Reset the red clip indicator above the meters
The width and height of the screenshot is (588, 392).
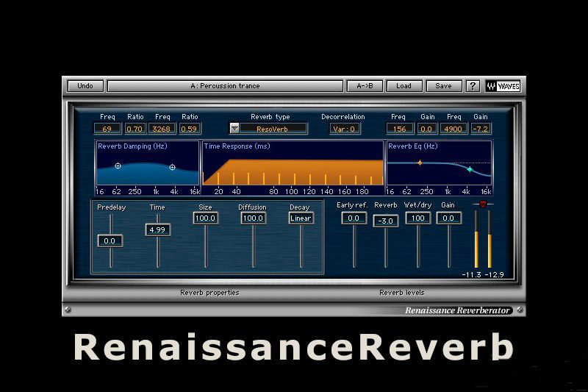(x=483, y=204)
